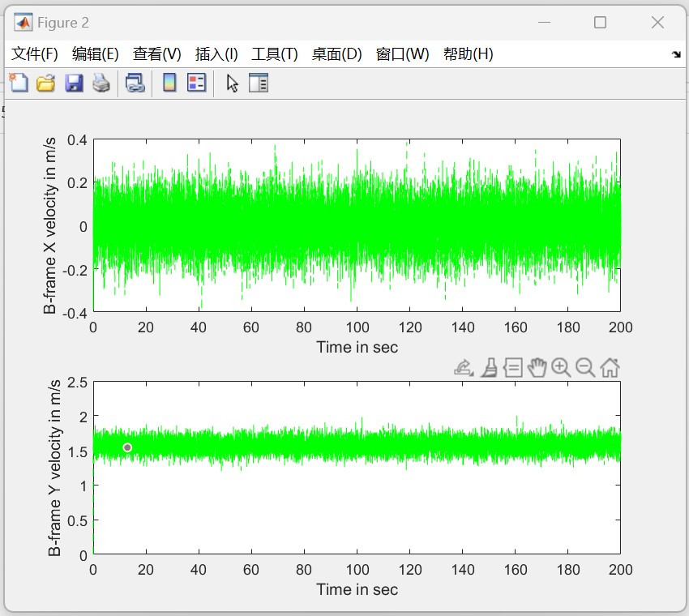Print the figure using printer icon
689x616 pixels.
(x=101, y=83)
